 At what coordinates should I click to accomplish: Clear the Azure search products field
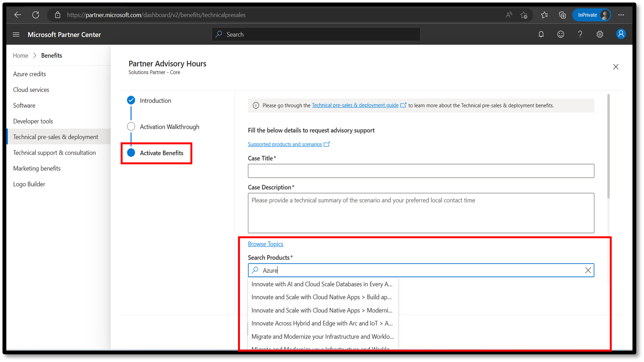point(588,270)
